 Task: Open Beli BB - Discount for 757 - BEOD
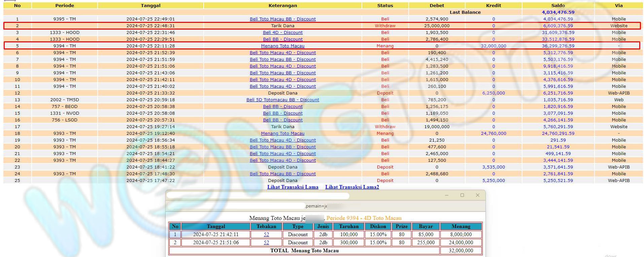click(x=282, y=107)
